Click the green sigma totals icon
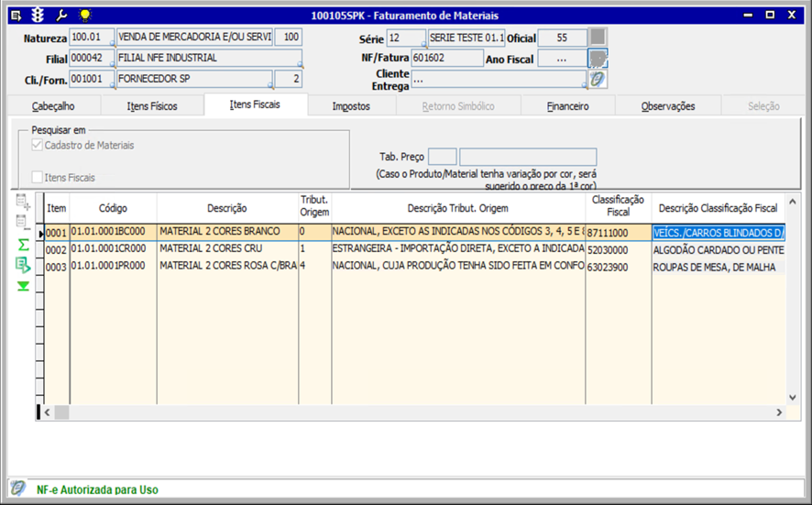 tap(23, 244)
